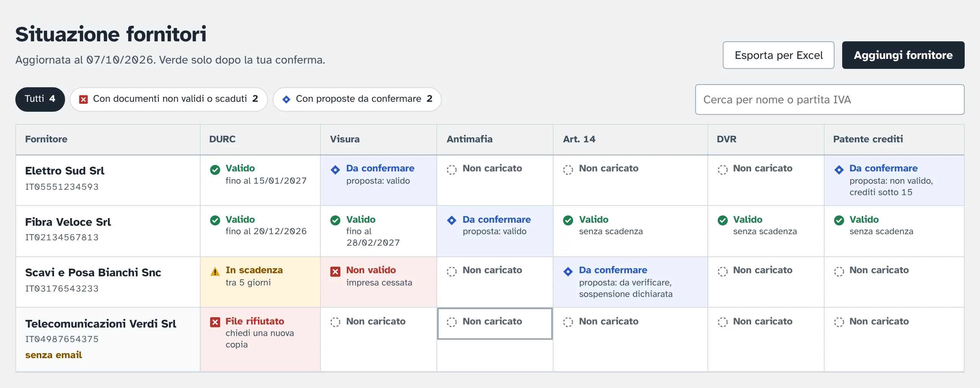This screenshot has width=980, height=388.
Task: Click the blue diamond icon in Scavi e Posa Bianchi Art. 14 cell
Action: [x=568, y=271]
